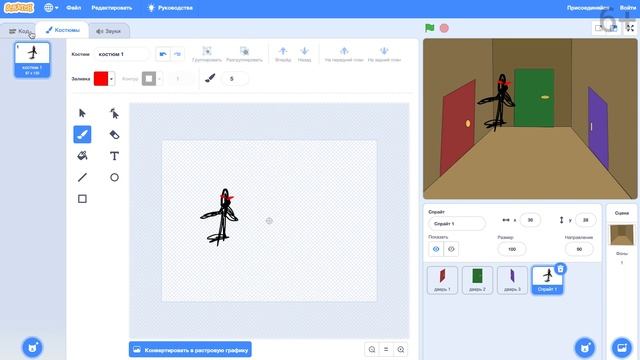
Task: Switch to the Код tab
Action: pyautogui.click(x=19, y=31)
